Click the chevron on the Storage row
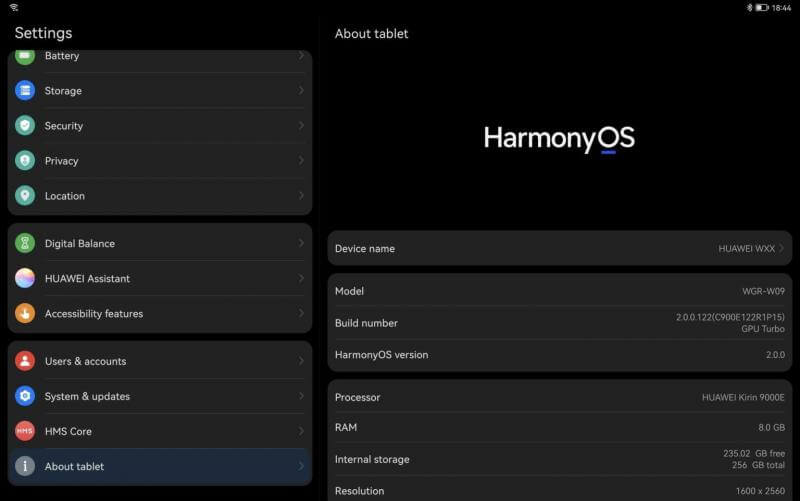This screenshot has height=501, width=800. [301, 91]
